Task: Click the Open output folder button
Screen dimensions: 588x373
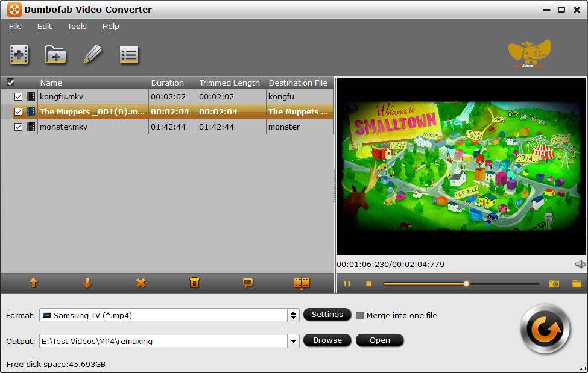Action: 380,340
